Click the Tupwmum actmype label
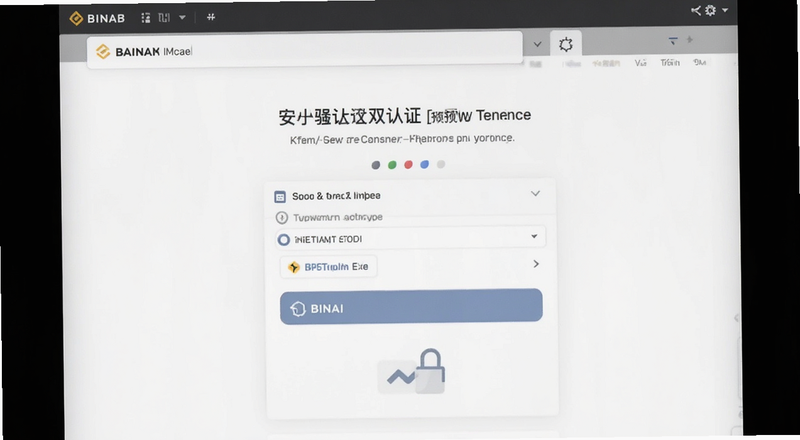Viewport: 800px width, 440px height. (x=338, y=217)
